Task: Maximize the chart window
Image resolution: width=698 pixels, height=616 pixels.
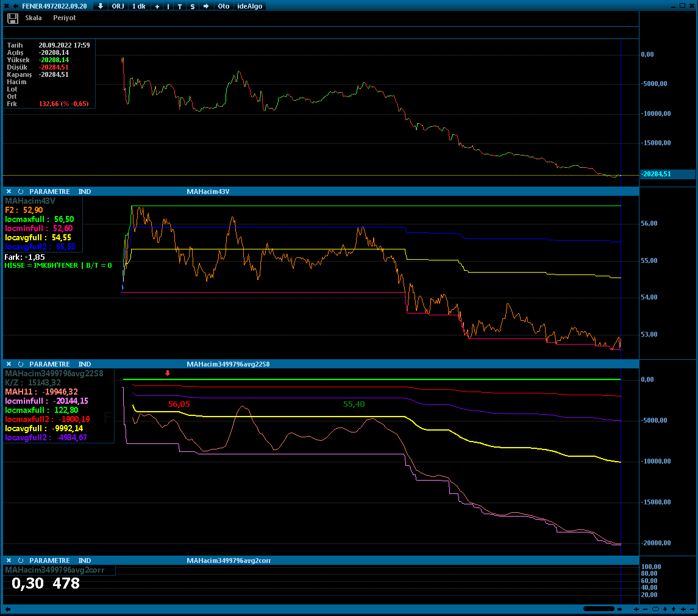Action: pyautogui.click(x=682, y=5)
